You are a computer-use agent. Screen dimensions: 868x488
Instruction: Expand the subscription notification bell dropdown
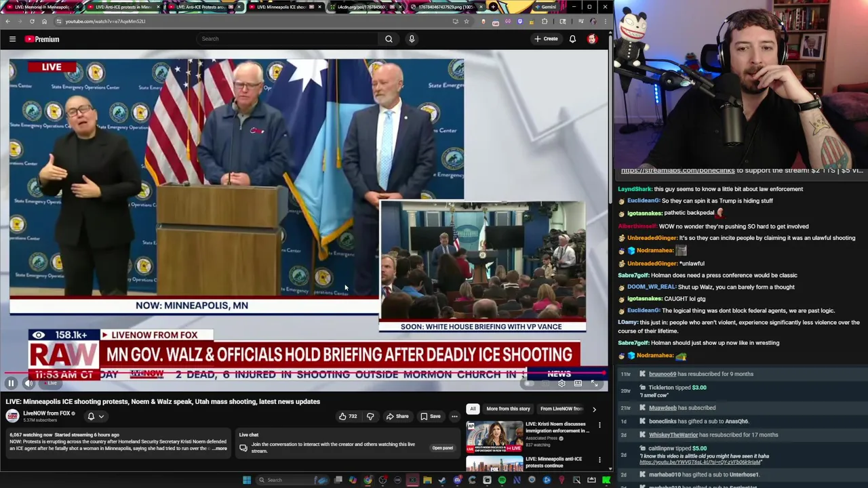95,416
